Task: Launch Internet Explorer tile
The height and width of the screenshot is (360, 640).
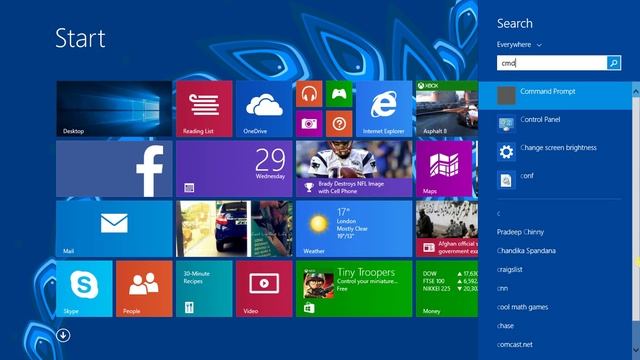Action: [x=384, y=109]
